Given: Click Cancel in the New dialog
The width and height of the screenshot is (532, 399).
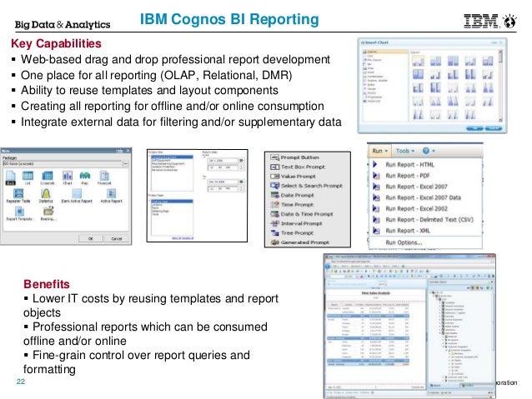Looking at the screenshot, I should (117, 238).
